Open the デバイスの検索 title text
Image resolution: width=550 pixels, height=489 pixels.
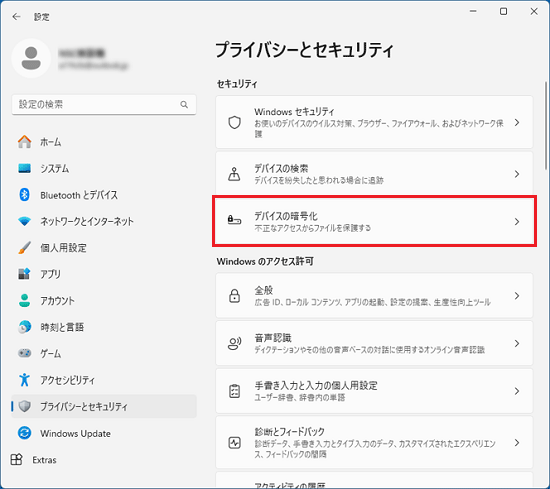tap(281, 169)
